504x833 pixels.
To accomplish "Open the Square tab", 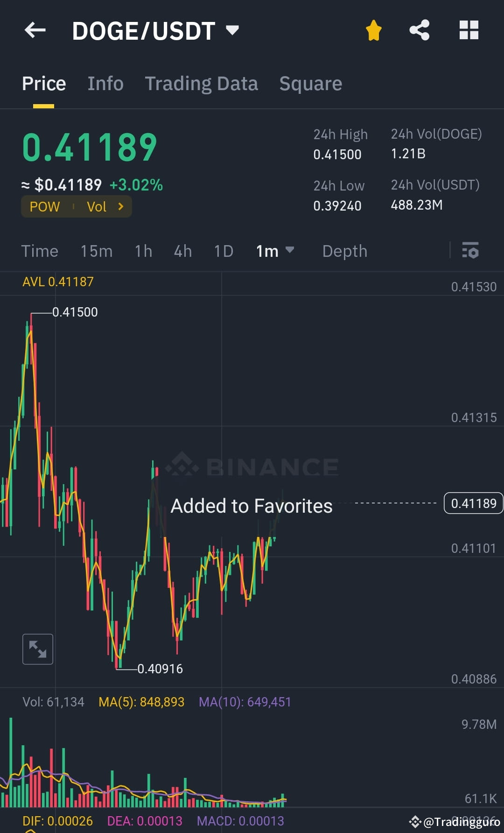I will 310,83.
